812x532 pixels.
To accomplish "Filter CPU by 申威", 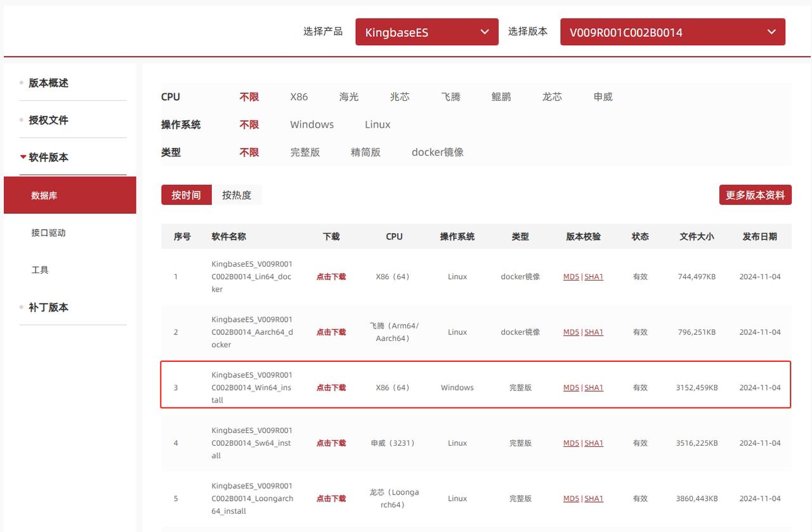I will coord(603,97).
